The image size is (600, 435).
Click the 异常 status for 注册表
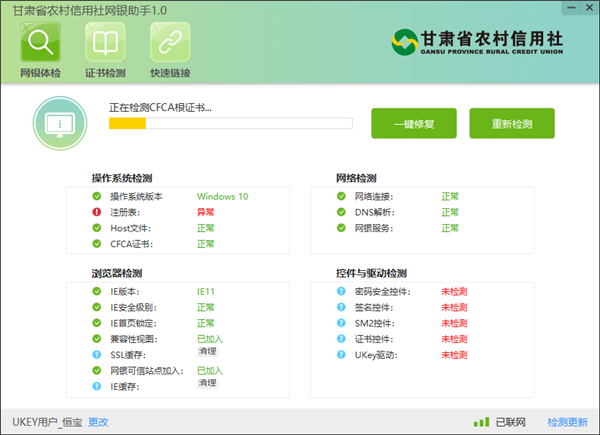point(205,212)
